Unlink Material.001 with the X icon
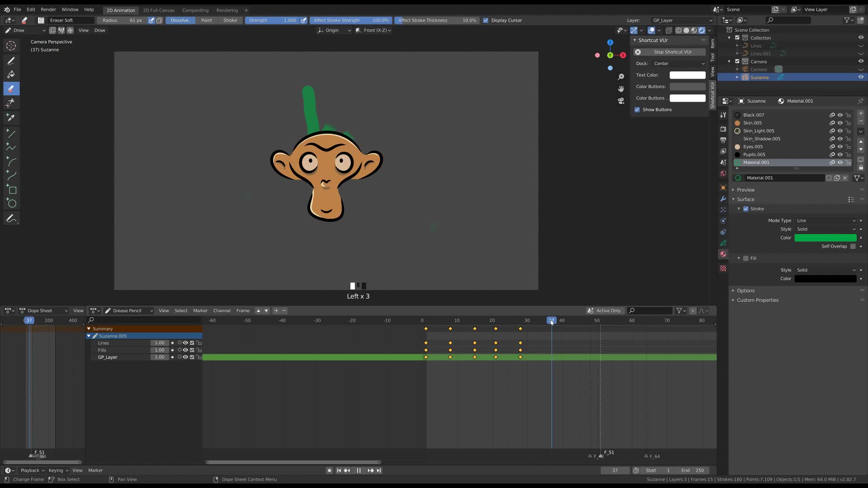Image resolution: width=868 pixels, height=488 pixels. [845, 178]
